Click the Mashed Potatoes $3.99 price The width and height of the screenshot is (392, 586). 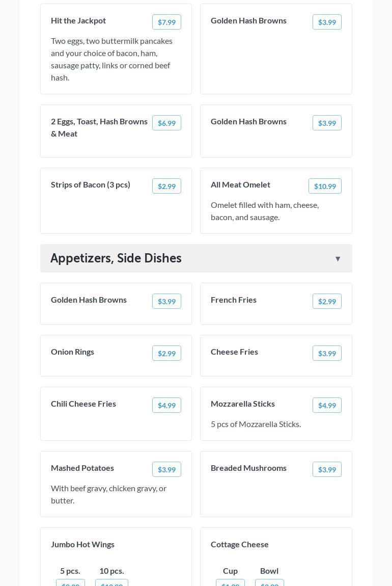click(x=166, y=469)
